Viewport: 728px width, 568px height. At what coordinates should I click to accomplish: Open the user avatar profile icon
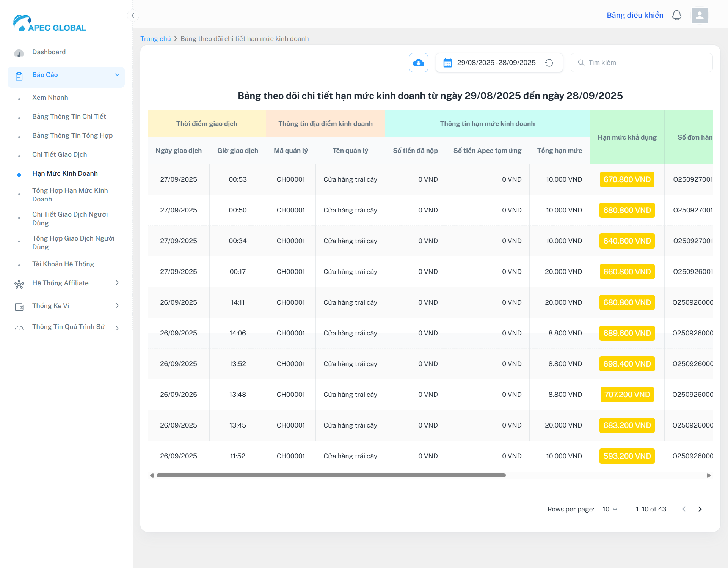point(700,15)
